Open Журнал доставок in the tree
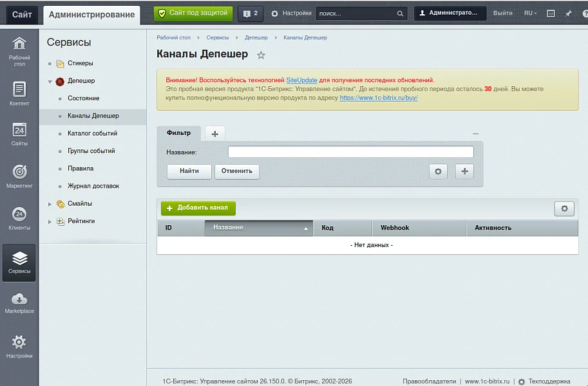Screen dimensions: 588x386 (x=93, y=187)
